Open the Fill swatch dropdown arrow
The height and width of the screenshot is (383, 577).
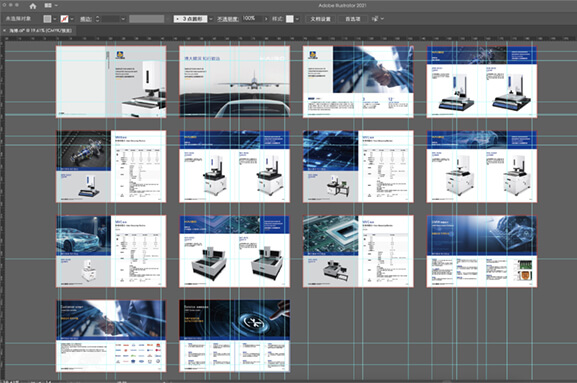click(55, 19)
